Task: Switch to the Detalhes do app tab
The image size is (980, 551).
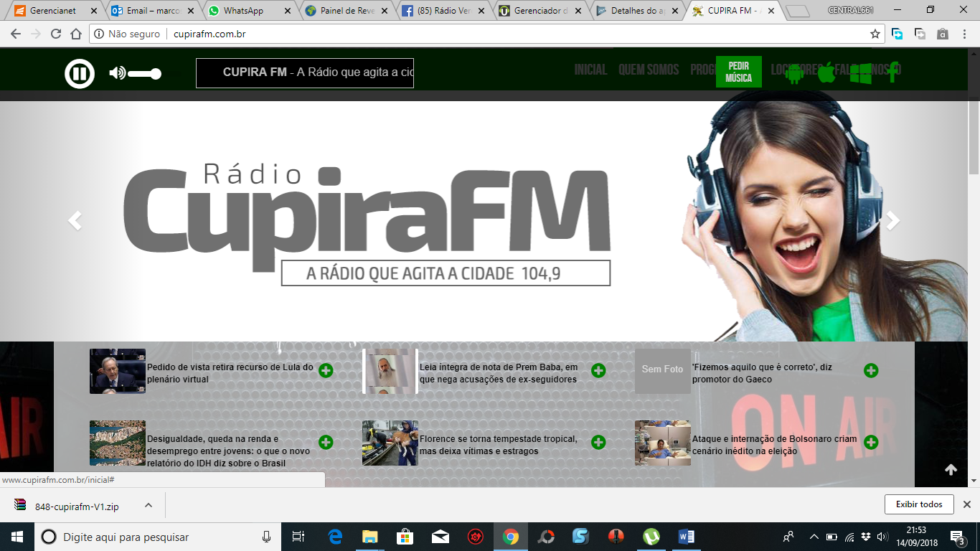Action: tap(639, 11)
